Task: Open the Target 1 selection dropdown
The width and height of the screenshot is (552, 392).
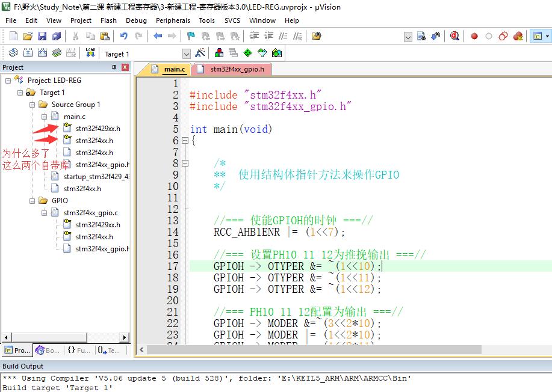Action: tap(186, 54)
